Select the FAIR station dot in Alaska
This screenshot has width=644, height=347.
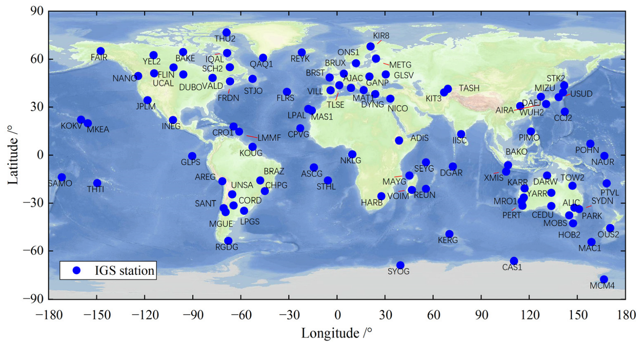coord(101,51)
